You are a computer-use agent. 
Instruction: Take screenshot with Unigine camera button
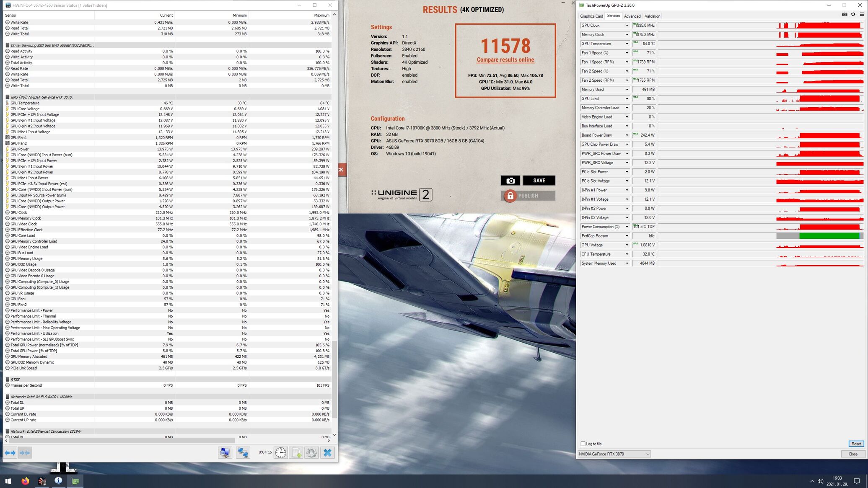tap(510, 181)
